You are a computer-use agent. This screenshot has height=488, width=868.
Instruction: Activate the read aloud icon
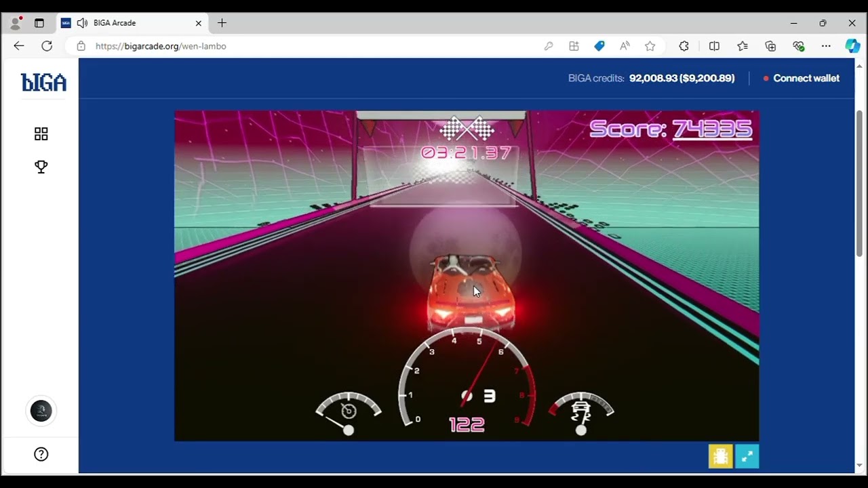tap(625, 46)
